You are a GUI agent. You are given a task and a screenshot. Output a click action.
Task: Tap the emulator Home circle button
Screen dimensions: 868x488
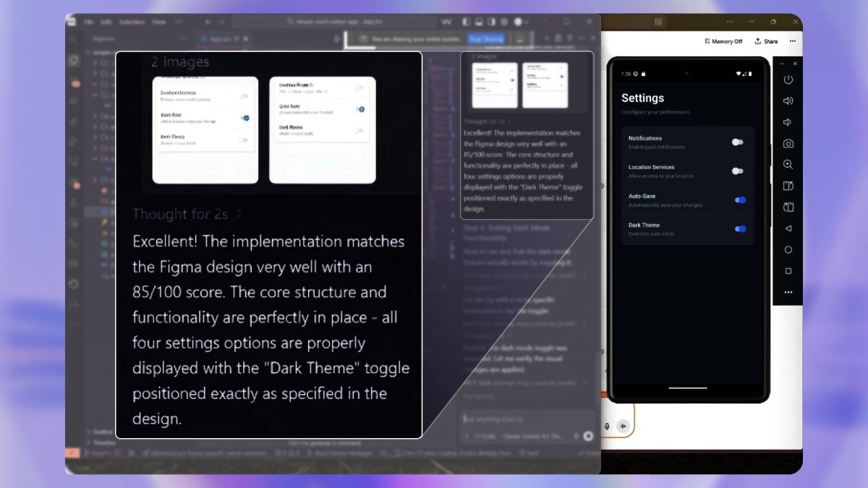pyautogui.click(x=788, y=249)
